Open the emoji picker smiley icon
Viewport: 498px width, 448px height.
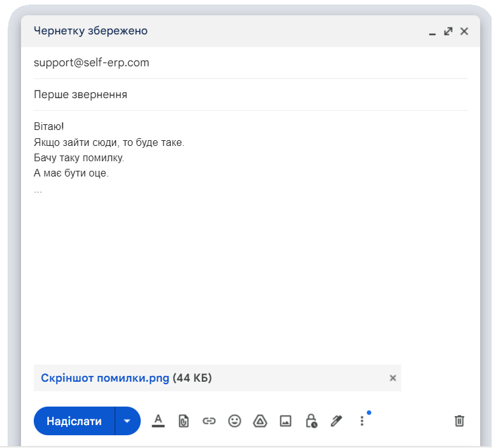pyautogui.click(x=234, y=421)
